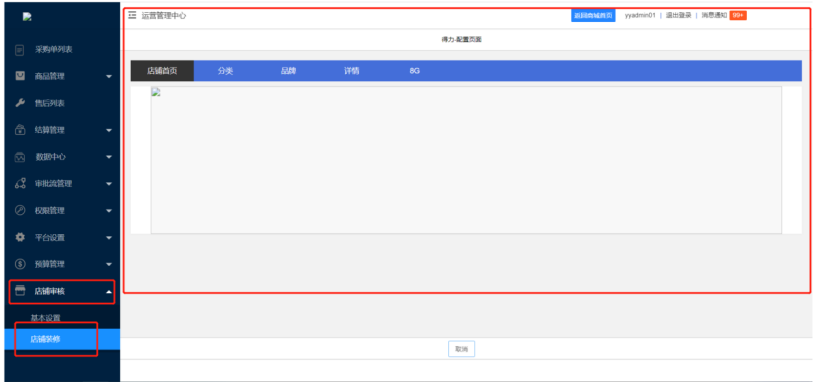Click the yyadmin01 username link
Viewport: 830px width, 382px height.
[x=639, y=15]
